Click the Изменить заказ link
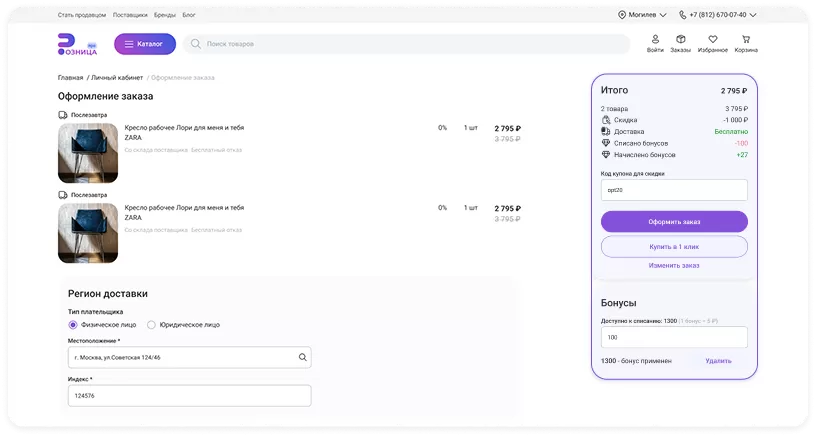This screenshot has width=816, height=438. point(674,265)
